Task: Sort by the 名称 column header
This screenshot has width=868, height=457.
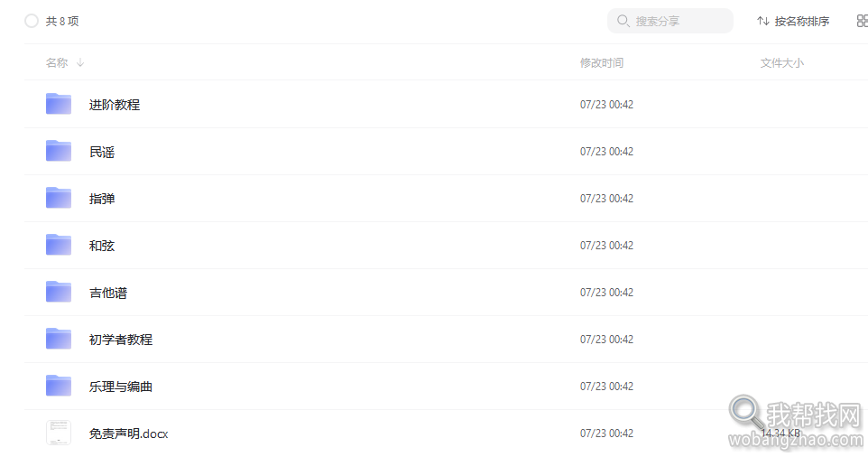Action: [x=57, y=62]
